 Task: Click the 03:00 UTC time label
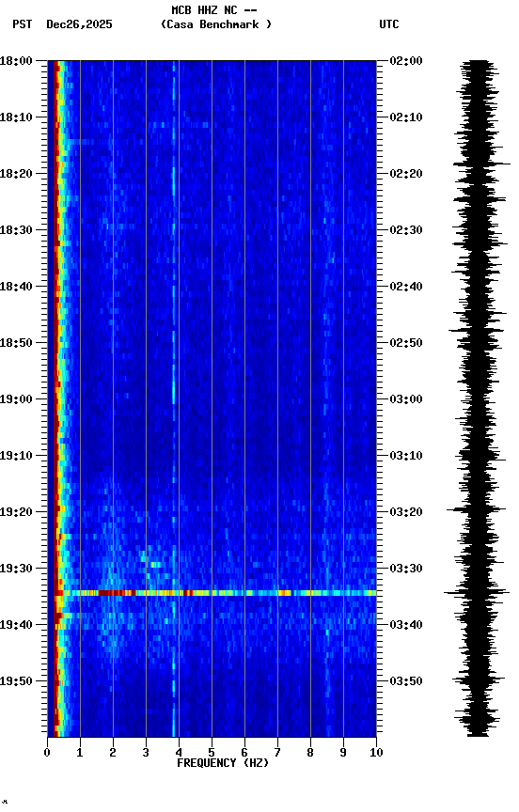click(406, 399)
